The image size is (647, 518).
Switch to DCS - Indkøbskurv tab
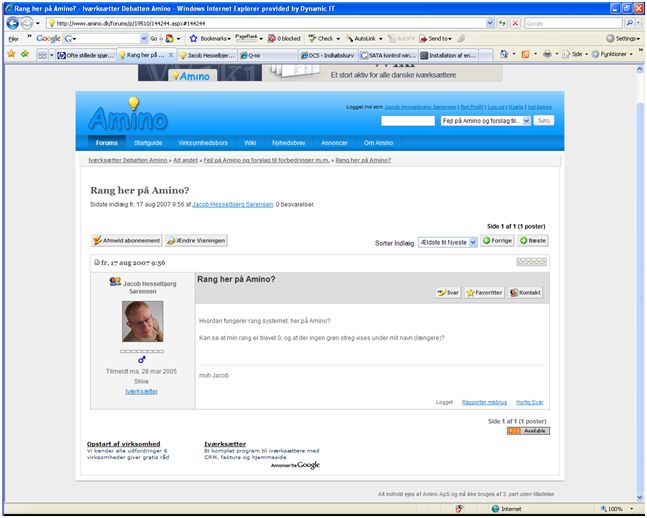click(x=328, y=55)
